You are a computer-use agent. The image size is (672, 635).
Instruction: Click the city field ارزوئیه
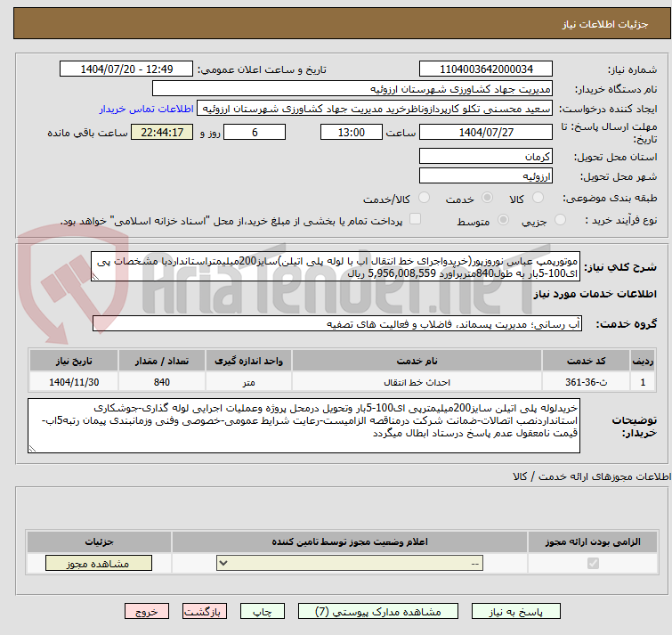click(486, 175)
